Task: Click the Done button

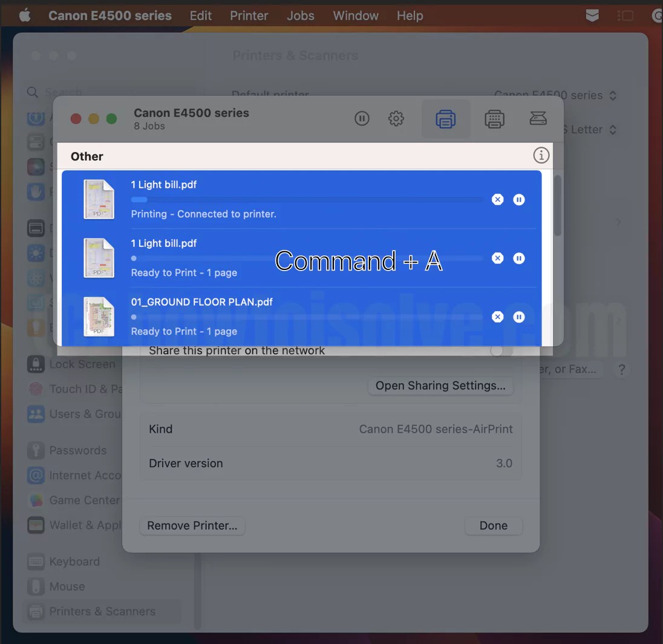Action: [x=494, y=525]
